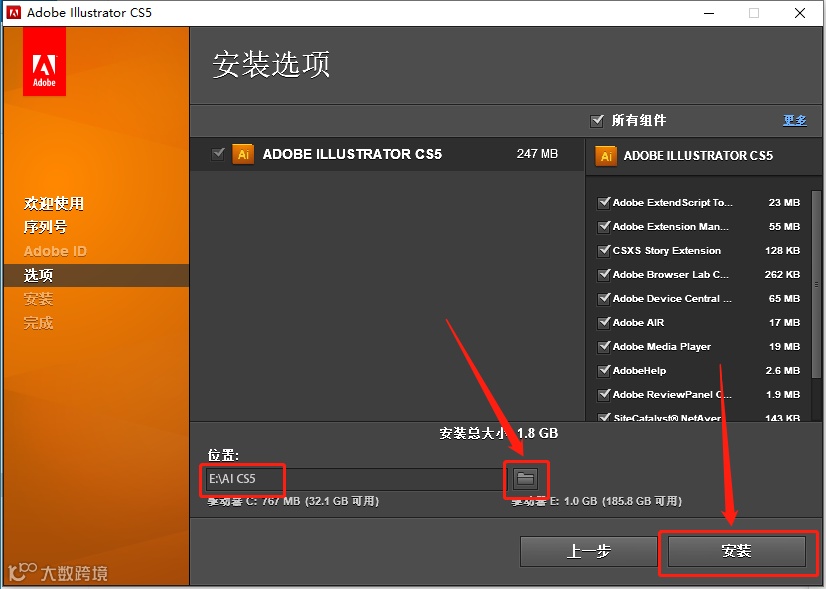Toggle the 所有组件 checkbox
The image size is (826, 589).
(x=597, y=121)
